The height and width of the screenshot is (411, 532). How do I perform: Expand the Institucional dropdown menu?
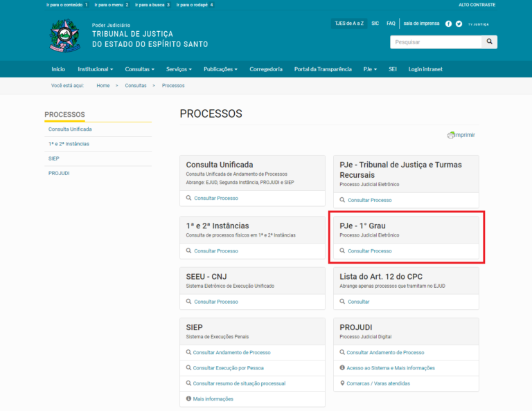pyautogui.click(x=96, y=69)
